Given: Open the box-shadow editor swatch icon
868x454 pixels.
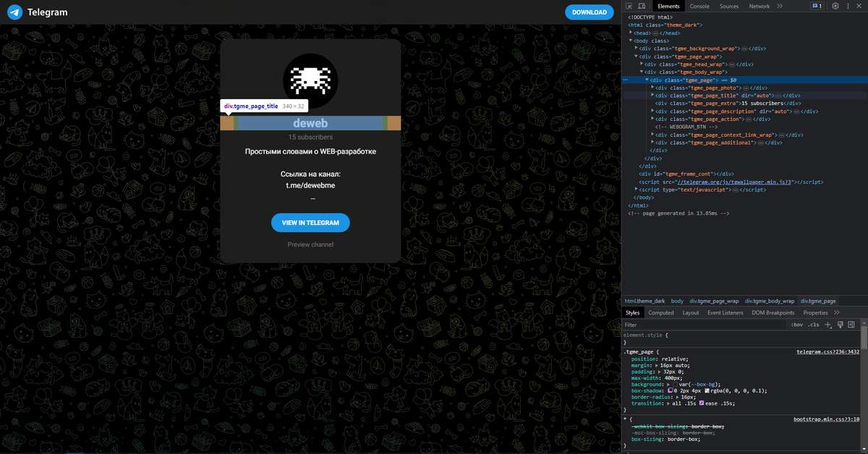Looking at the screenshot, I should [670, 390].
